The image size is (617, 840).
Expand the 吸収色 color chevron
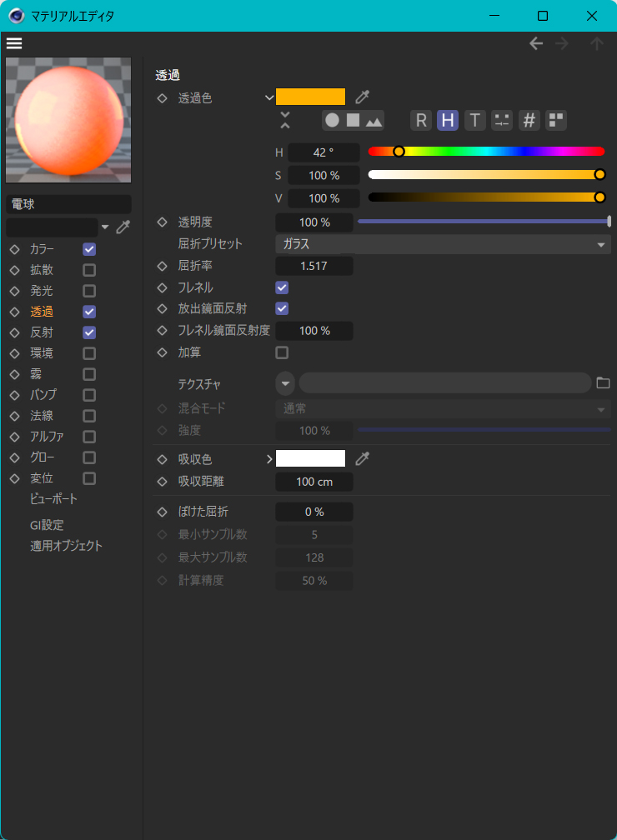coord(269,459)
